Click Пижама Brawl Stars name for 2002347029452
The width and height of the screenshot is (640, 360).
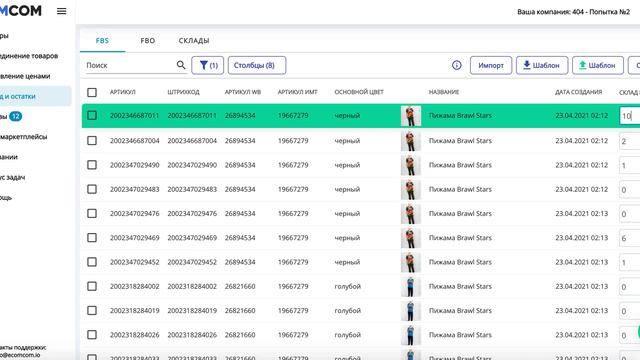pyautogui.click(x=460, y=262)
